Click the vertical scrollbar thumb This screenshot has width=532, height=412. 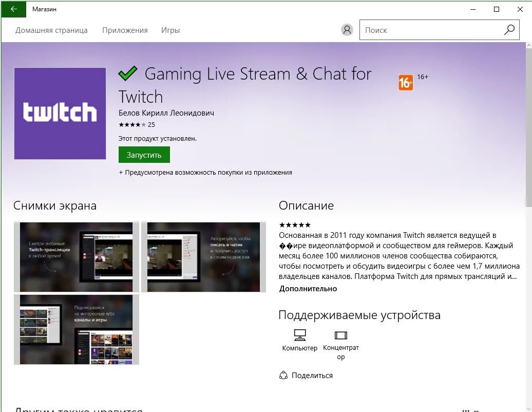(x=528, y=127)
